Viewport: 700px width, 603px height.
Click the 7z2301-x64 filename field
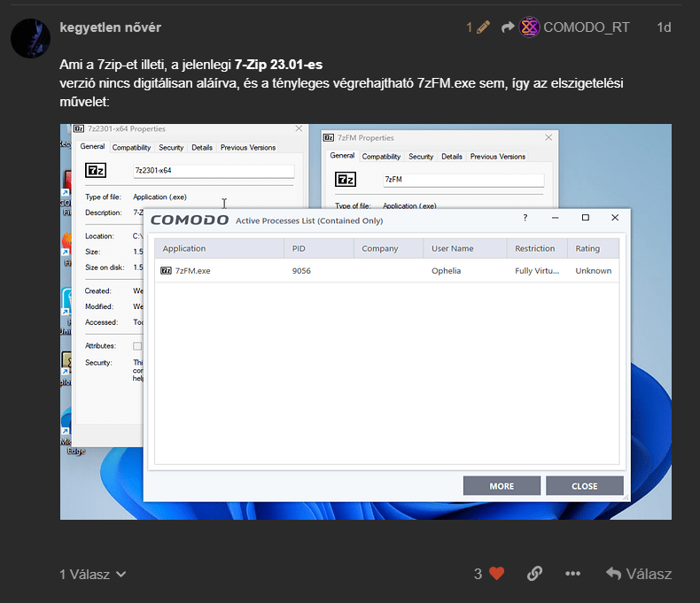[214, 170]
